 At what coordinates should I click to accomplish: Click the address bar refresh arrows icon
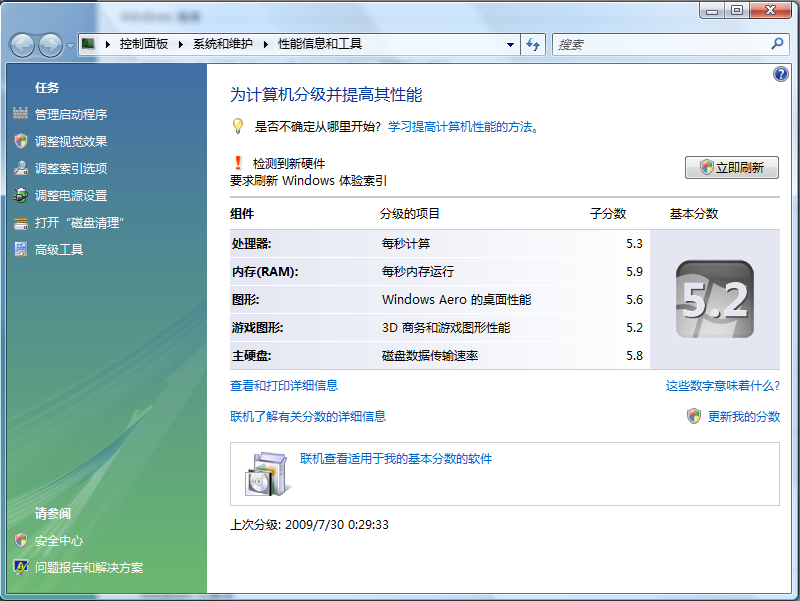pos(533,44)
